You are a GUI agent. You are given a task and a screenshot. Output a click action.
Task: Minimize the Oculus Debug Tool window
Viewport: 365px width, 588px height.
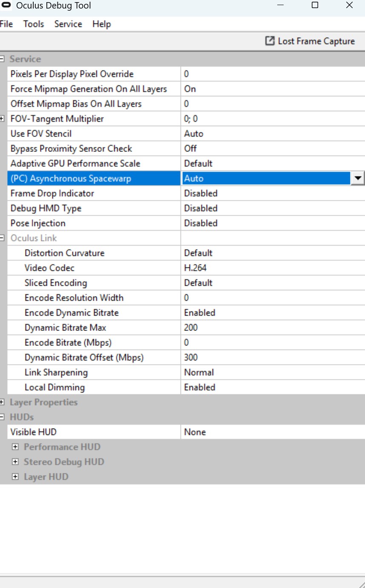pos(280,5)
